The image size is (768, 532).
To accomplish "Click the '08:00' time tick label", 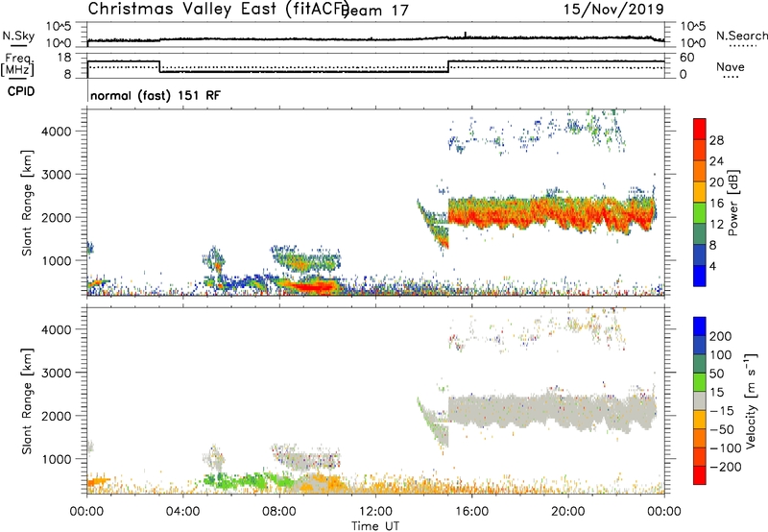I will [x=279, y=512].
